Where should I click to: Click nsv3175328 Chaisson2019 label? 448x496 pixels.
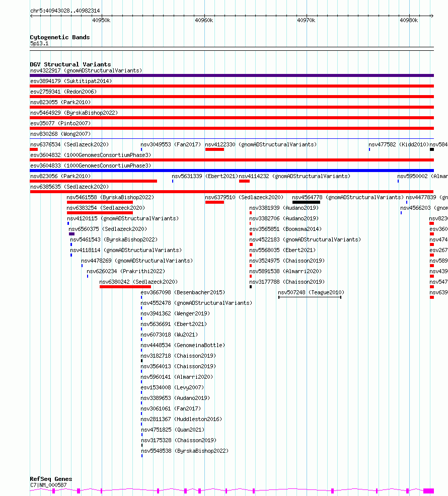tap(179, 440)
